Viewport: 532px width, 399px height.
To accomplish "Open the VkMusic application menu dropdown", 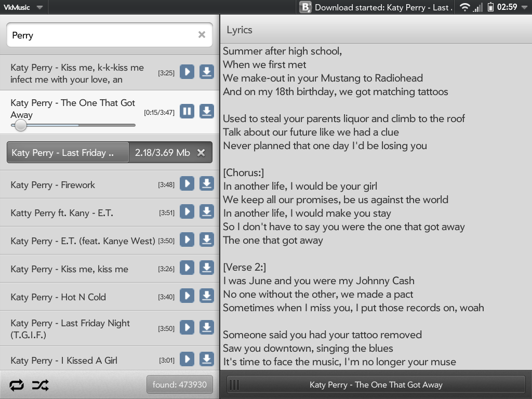I will click(x=23, y=7).
